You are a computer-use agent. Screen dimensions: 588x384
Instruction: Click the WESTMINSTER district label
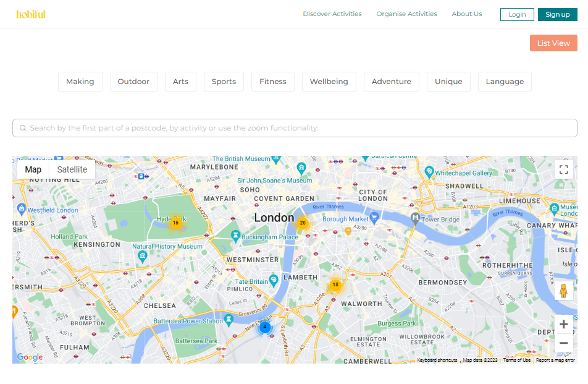253,260
